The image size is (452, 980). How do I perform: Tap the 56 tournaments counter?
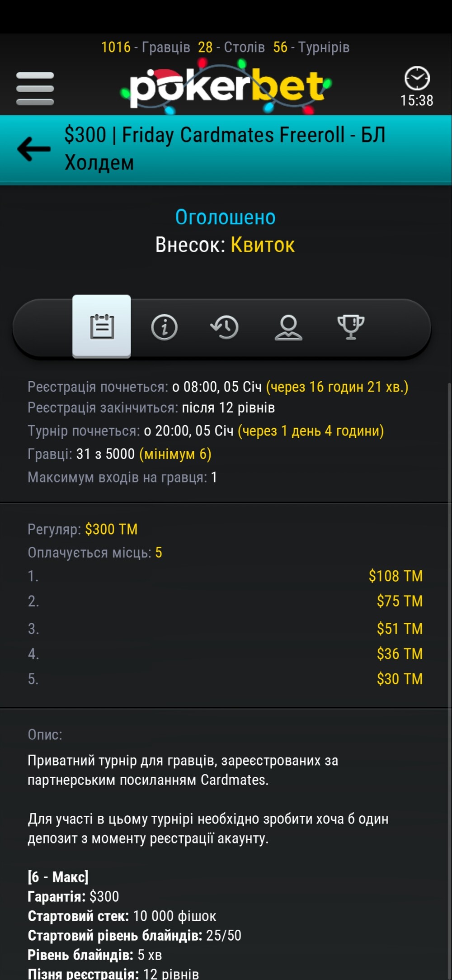[311, 47]
